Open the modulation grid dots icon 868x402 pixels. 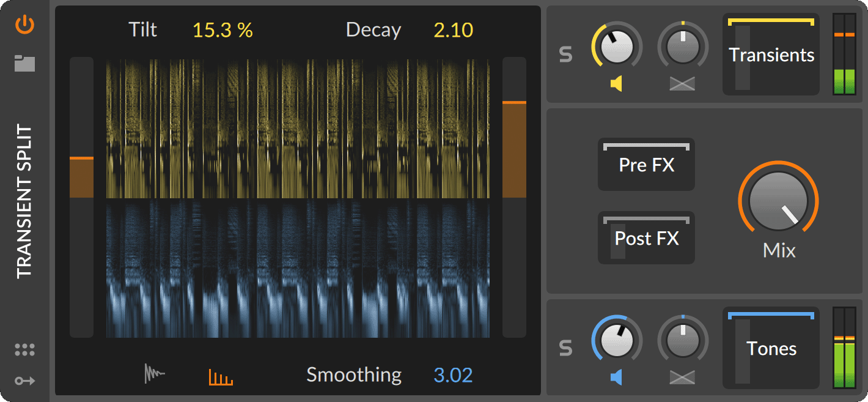tap(25, 350)
